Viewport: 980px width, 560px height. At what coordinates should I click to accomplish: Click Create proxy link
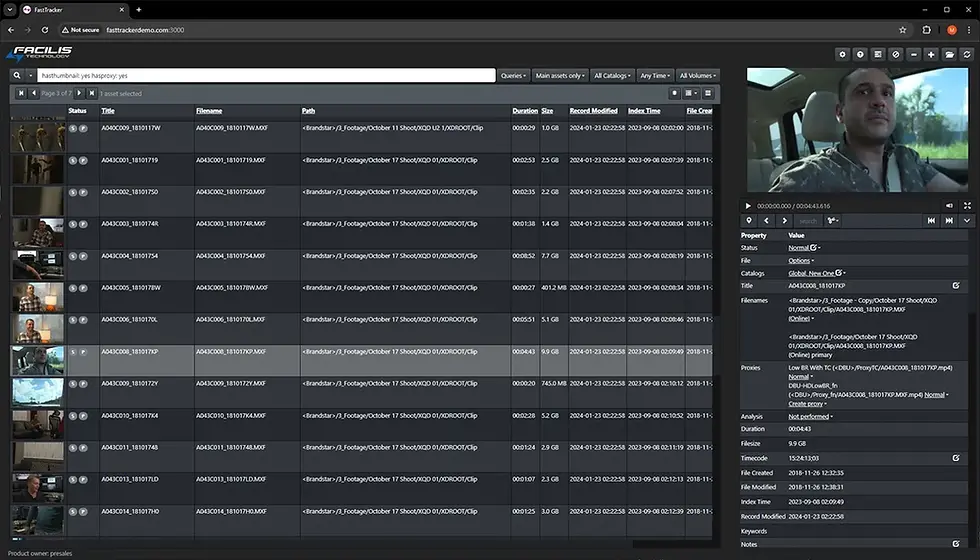(x=807, y=404)
